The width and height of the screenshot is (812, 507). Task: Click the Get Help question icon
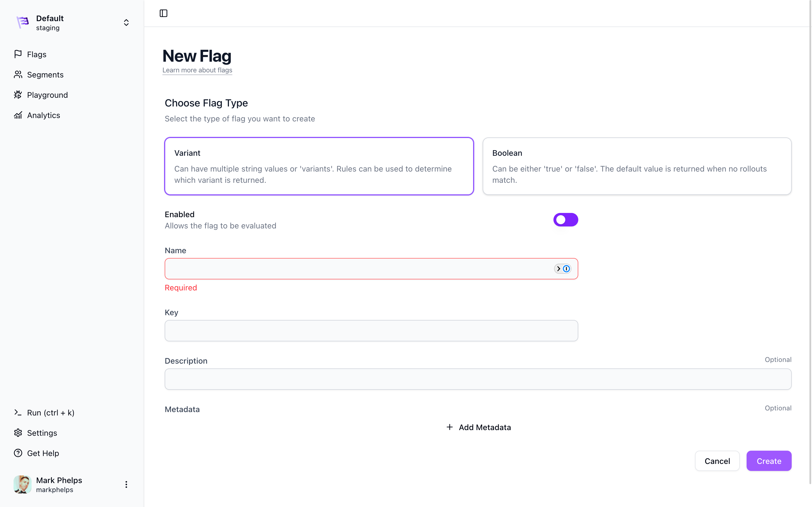tap(18, 453)
